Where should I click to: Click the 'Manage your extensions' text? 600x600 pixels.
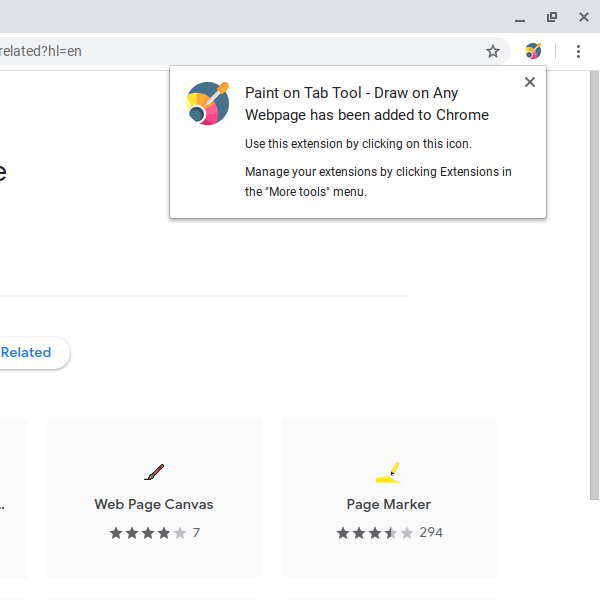(x=378, y=182)
